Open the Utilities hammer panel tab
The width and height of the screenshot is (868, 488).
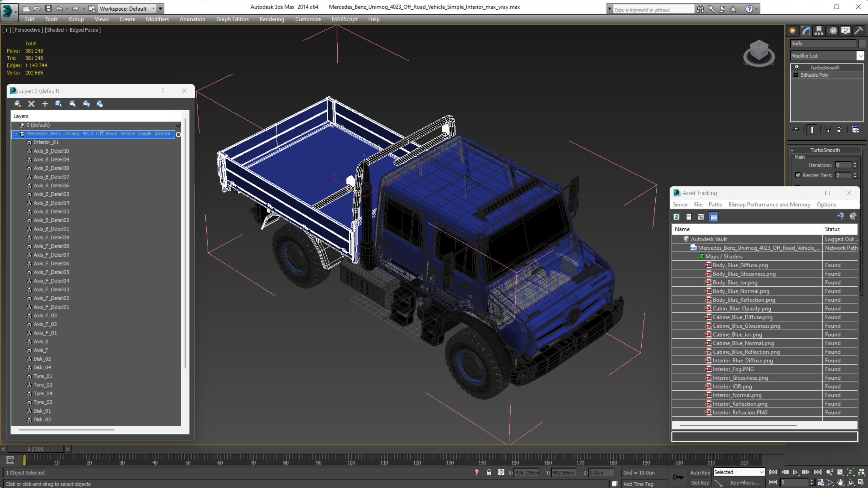[x=859, y=31]
